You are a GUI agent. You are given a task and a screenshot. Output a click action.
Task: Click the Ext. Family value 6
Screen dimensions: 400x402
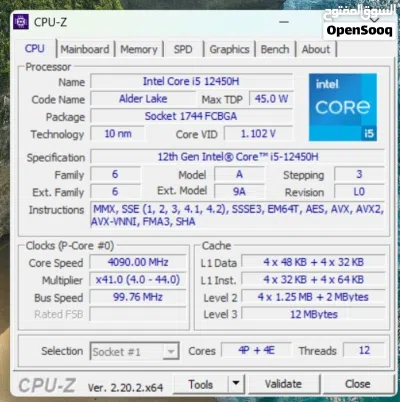[x=115, y=192]
